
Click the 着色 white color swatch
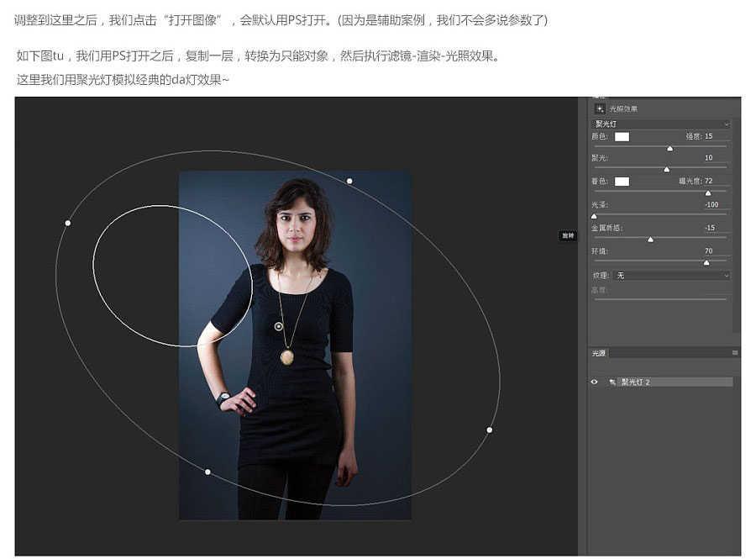622,181
